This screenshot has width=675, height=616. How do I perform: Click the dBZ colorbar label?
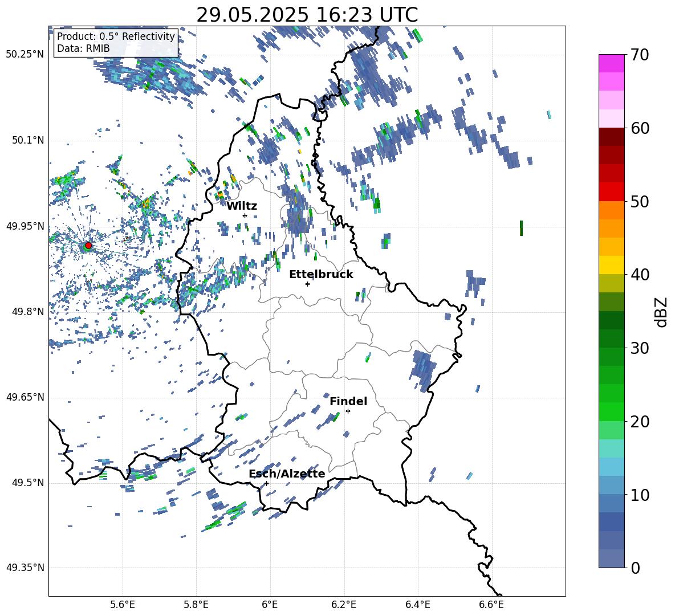pos(662,312)
